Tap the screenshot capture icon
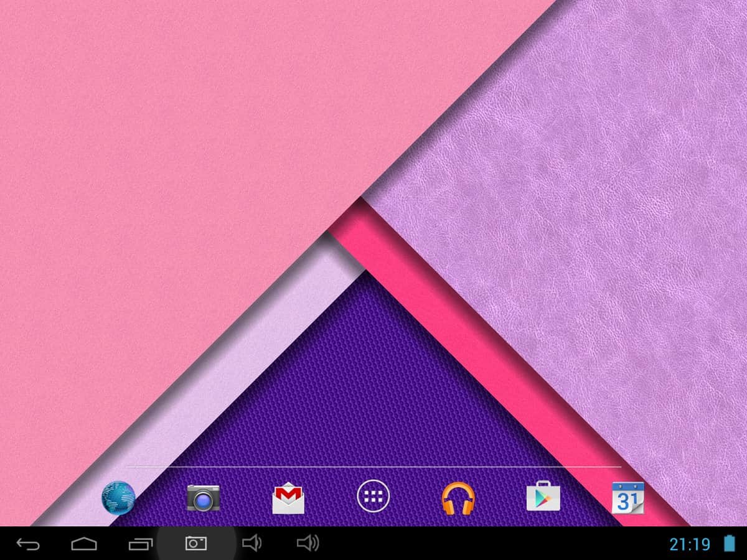Image resolution: width=747 pixels, height=560 pixels. click(195, 544)
